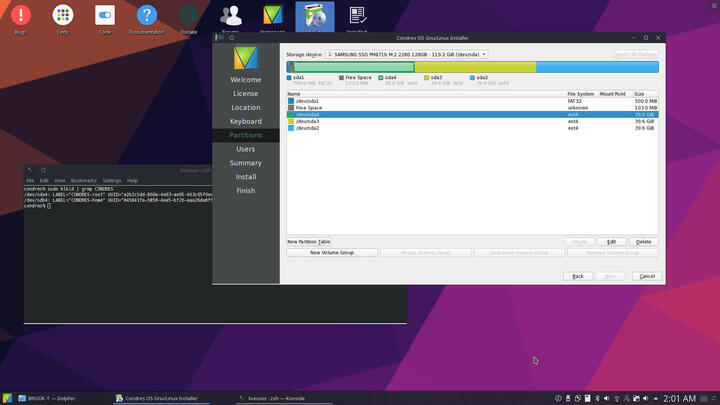
Task: Click the Edit partition button
Action: click(x=611, y=242)
